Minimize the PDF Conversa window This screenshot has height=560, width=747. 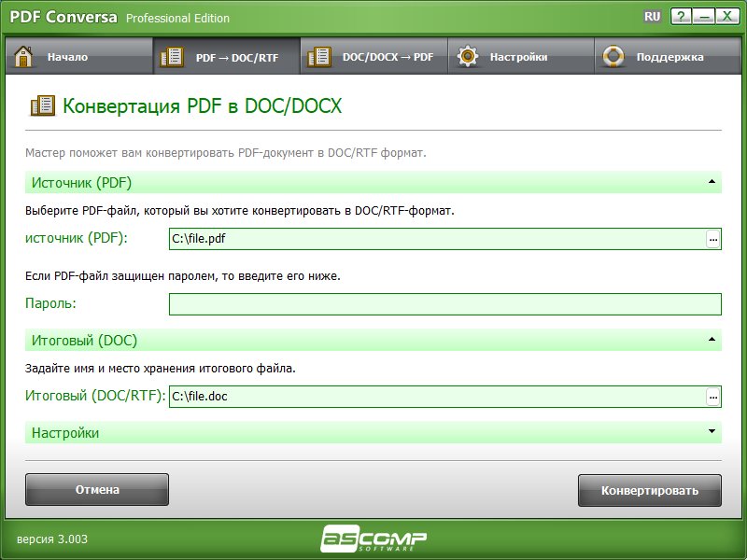click(x=704, y=16)
